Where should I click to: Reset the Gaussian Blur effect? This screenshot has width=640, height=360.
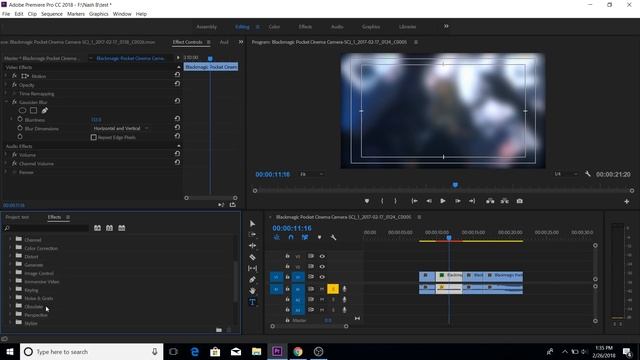[177, 101]
